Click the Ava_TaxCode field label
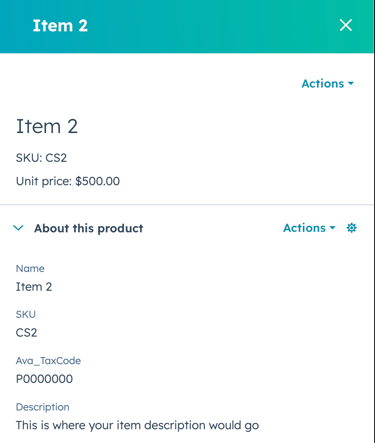 (x=48, y=361)
